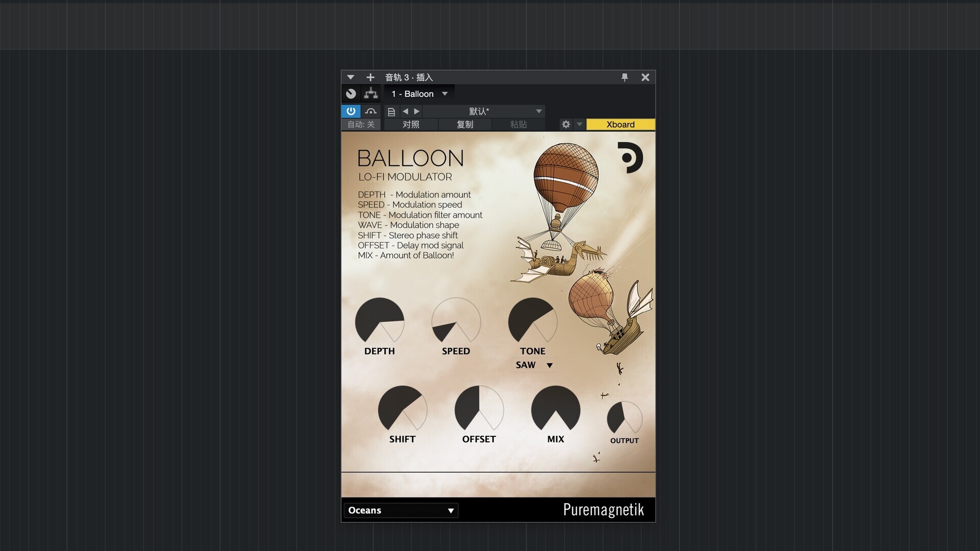Click the 粘贴 paste button
Image resolution: width=980 pixels, height=551 pixels.
click(519, 124)
